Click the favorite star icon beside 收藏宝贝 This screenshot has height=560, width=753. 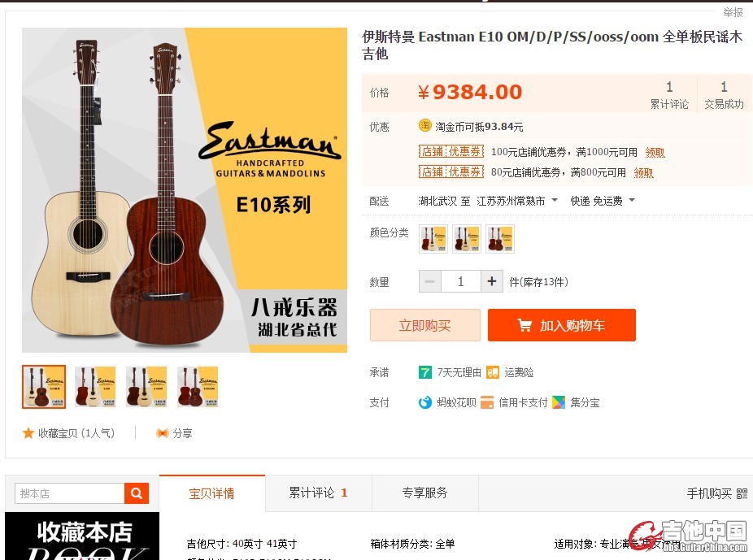28,433
